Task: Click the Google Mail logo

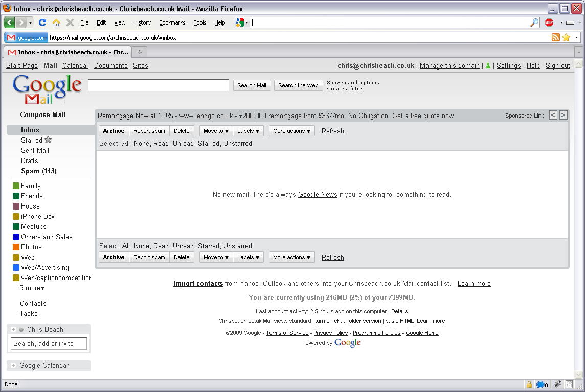Action: click(x=47, y=89)
